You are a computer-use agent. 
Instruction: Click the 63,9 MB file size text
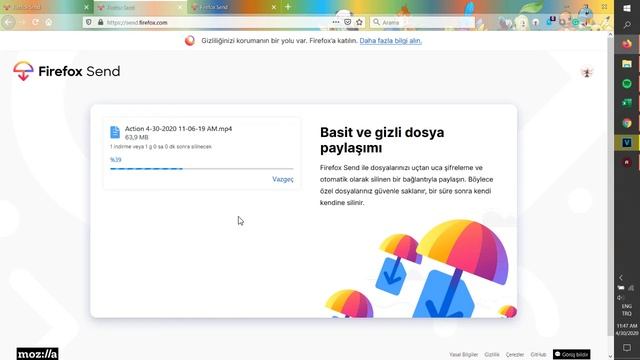click(136, 137)
